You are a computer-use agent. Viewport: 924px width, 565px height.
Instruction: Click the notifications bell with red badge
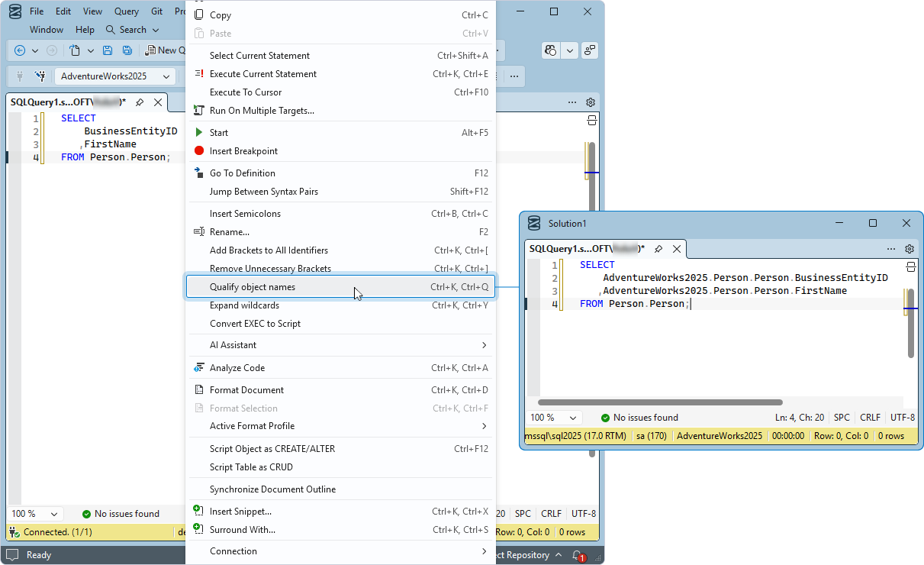(x=578, y=555)
